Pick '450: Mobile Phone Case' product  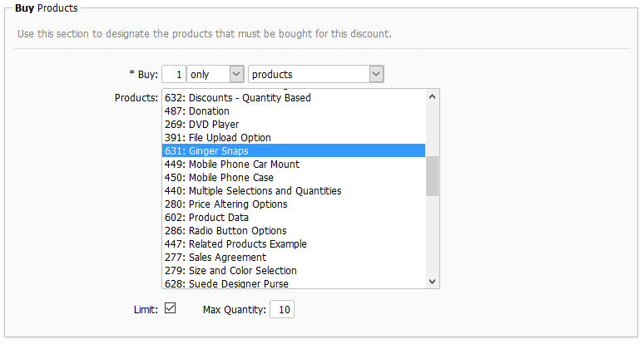coord(219,178)
